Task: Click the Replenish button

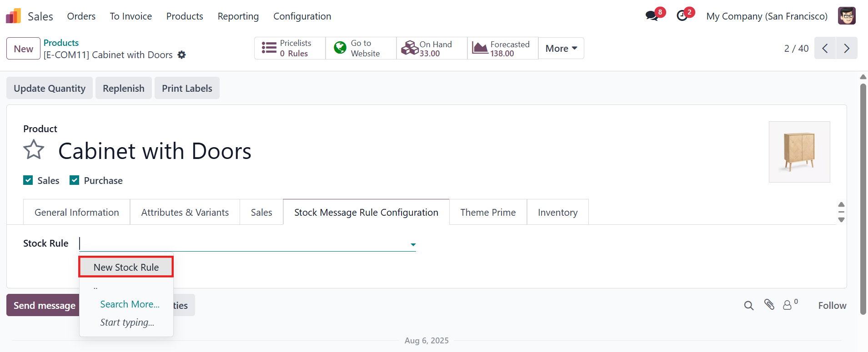Action: 124,88
